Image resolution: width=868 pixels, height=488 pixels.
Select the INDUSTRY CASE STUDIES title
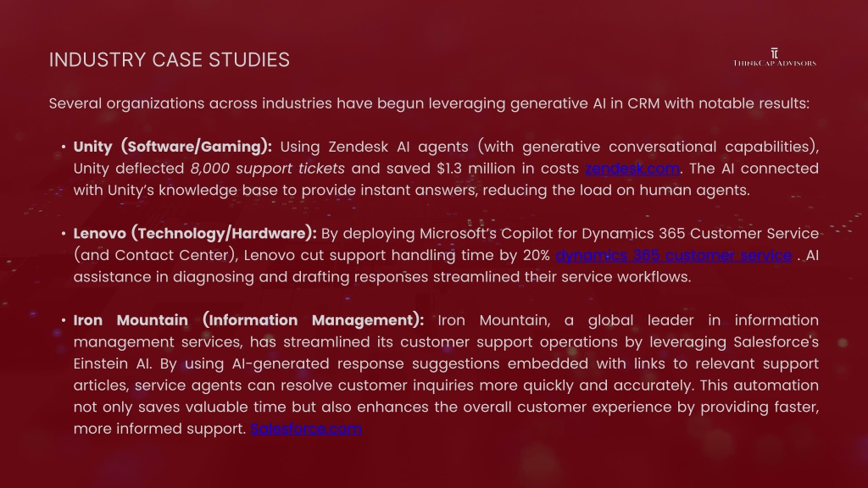[170, 60]
